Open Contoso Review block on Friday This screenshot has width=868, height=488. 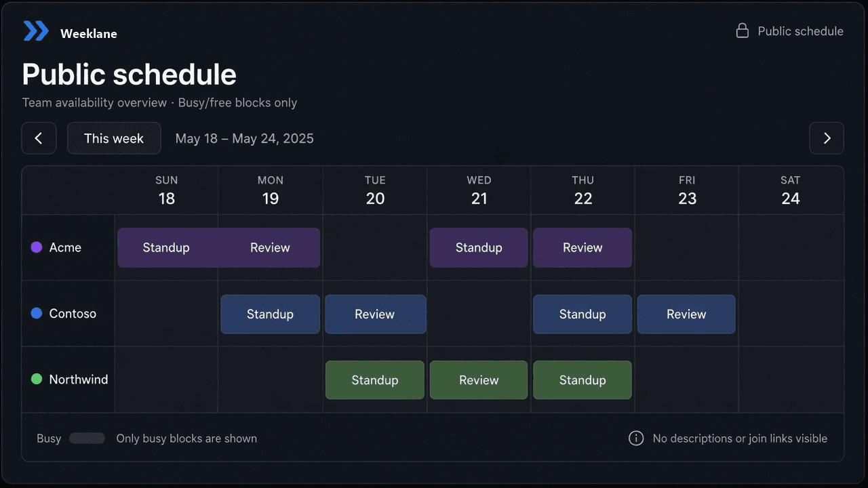pos(686,314)
